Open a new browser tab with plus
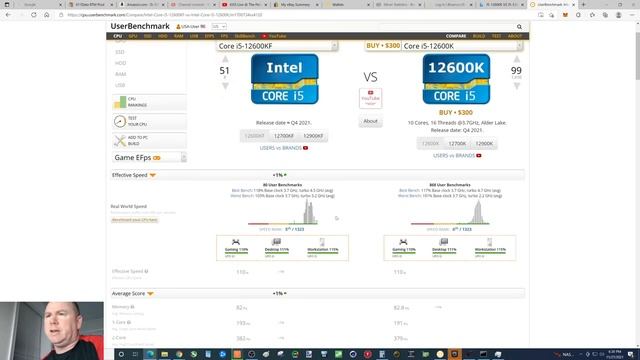Image resolution: width=640 pixels, height=360 pixels. (x=583, y=4)
